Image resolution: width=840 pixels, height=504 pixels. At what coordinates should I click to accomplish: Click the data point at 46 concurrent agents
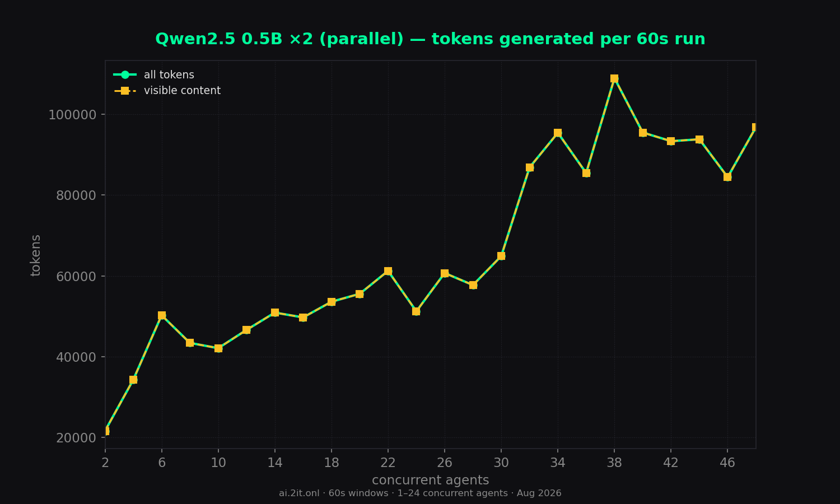[x=727, y=177]
